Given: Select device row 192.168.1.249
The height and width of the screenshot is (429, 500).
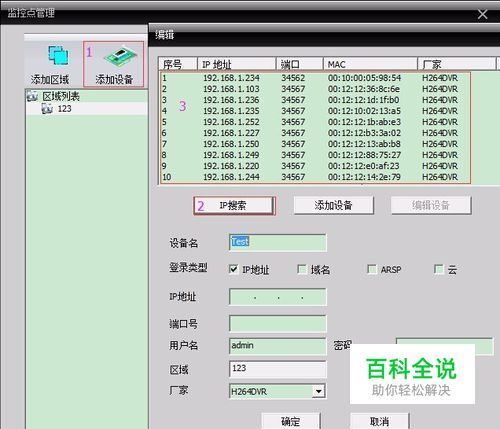Looking at the screenshot, I should tap(315, 155).
